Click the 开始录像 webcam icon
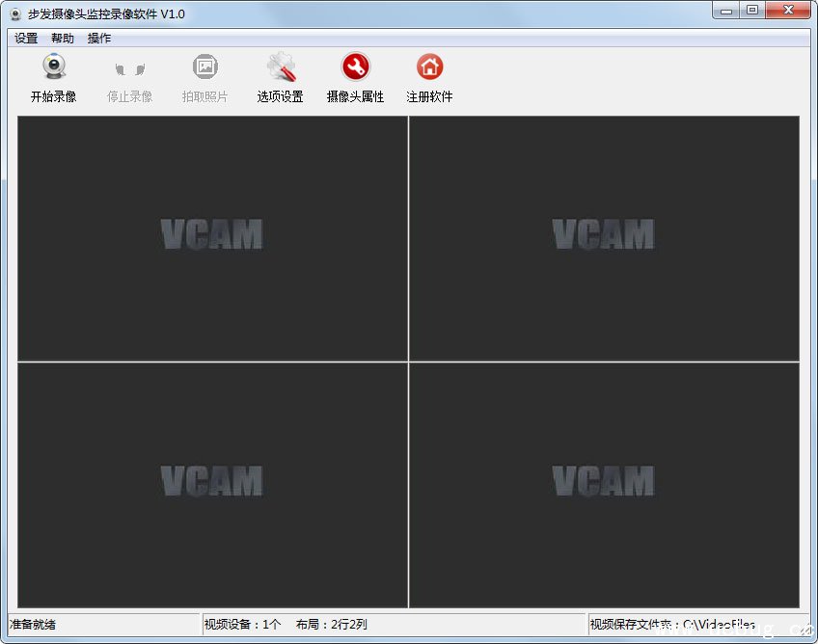This screenshot has height=644, width=818. tap(54, 67)
